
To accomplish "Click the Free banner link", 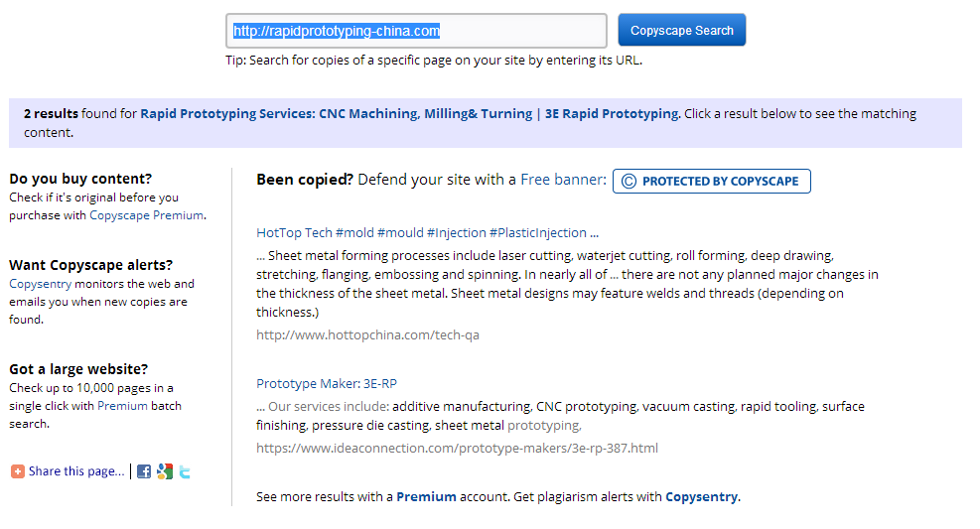I will (x=563, y=180).
